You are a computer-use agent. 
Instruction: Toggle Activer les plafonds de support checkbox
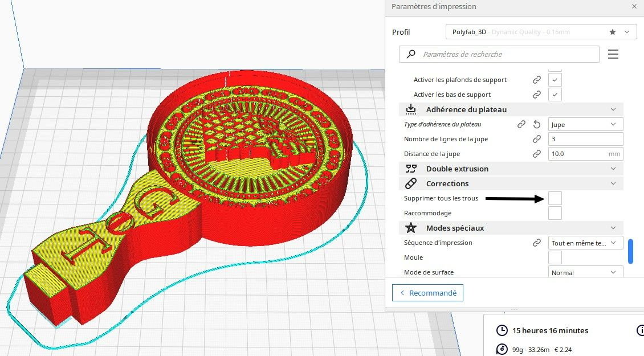[x=555, y=80]
